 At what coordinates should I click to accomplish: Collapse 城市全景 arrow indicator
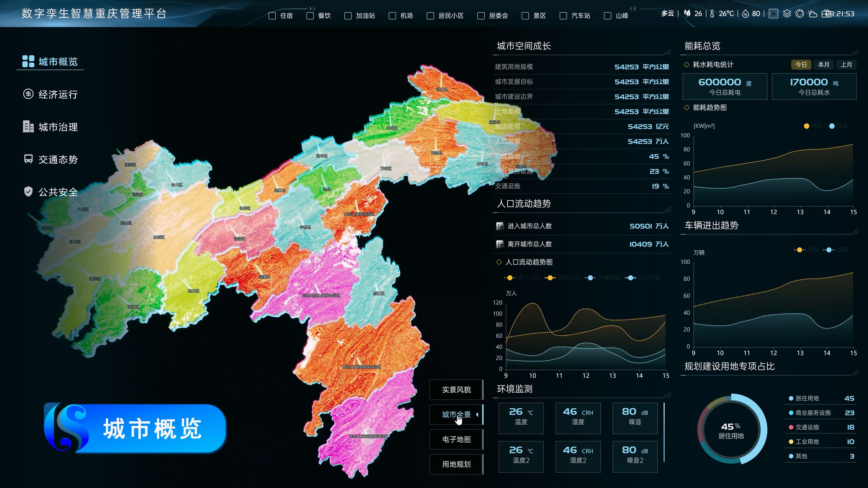click(x=477, y=415)
